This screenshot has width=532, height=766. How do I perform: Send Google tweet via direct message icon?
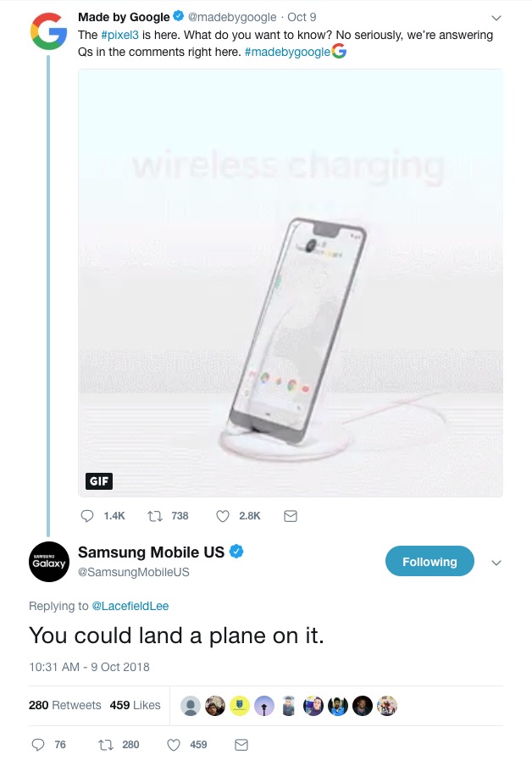pos(291,516)
